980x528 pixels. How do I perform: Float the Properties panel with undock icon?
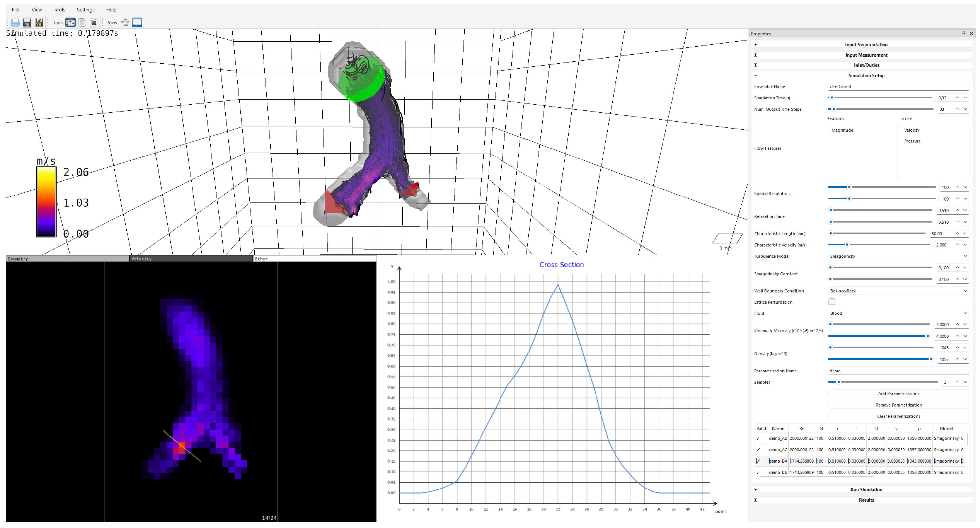963,34
